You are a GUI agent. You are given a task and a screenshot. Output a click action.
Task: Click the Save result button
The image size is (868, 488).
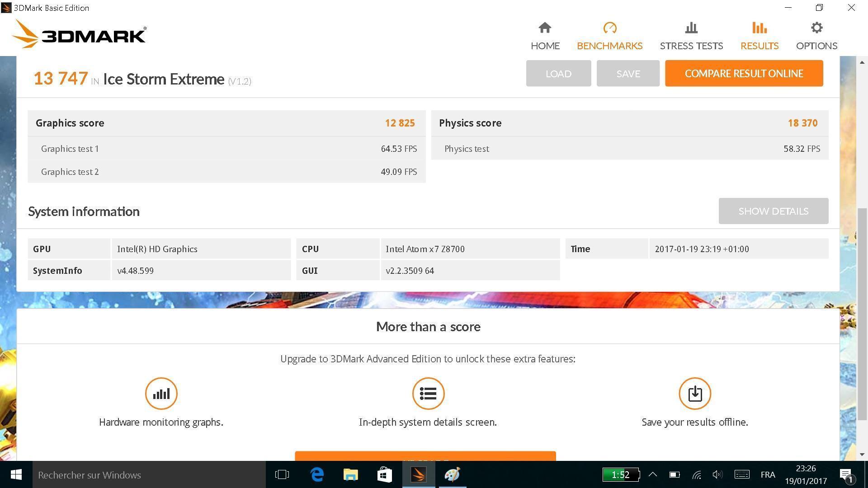628,74
